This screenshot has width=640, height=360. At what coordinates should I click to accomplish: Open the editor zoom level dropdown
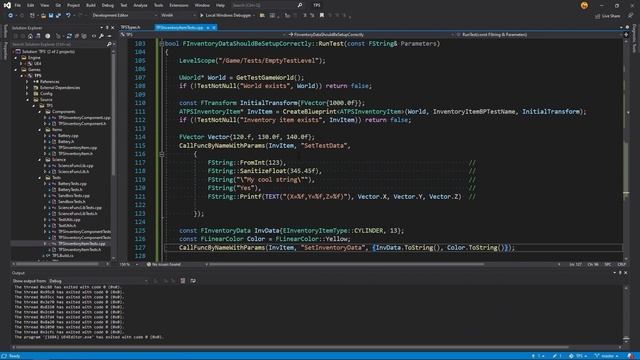[x=129, y=264]
